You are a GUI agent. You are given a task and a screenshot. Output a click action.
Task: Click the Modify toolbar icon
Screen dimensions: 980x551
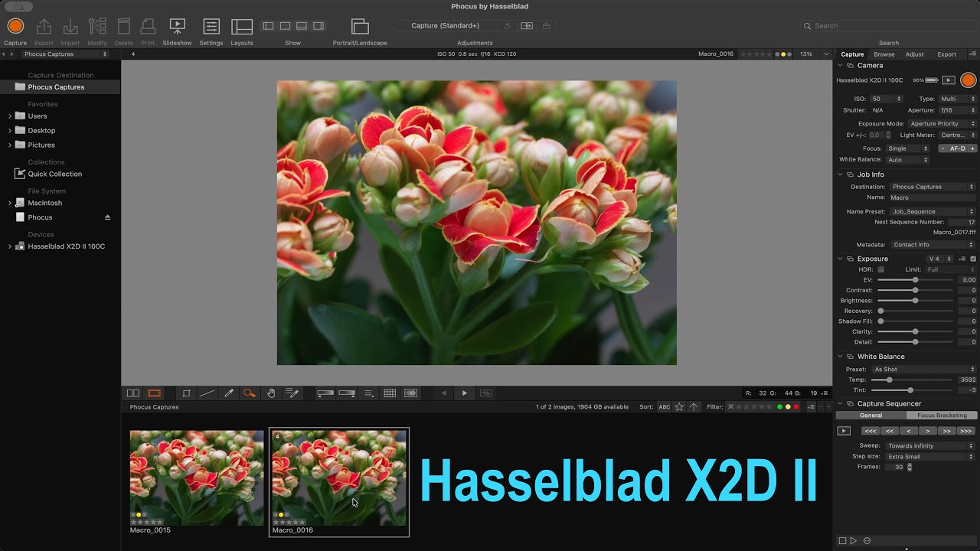pyautogui.click(x=97, y=26)
